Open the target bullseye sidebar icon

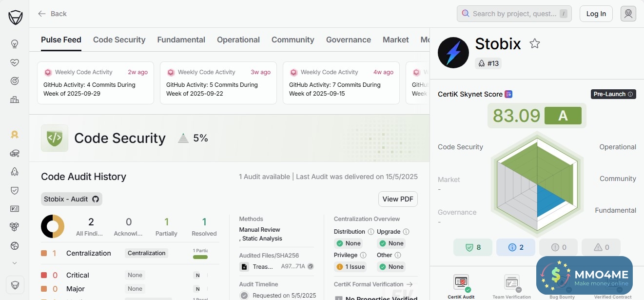(15, 81)
